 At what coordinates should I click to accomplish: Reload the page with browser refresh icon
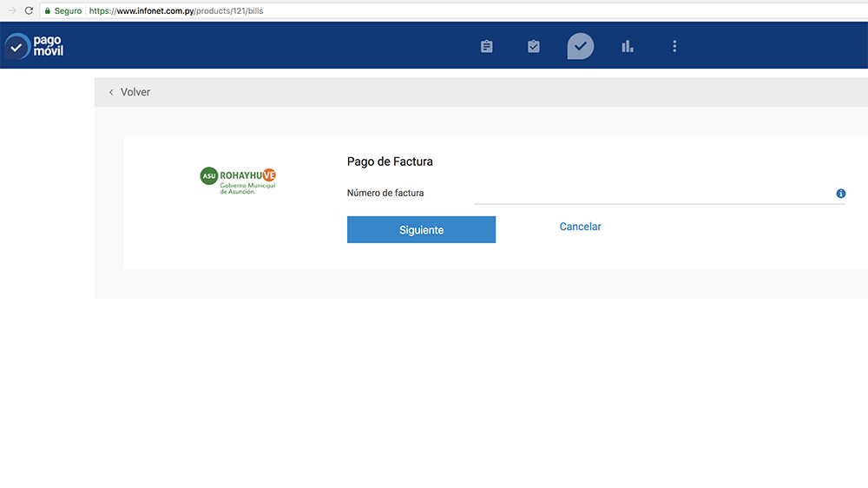pyautogui.click(x=29, y=10)
